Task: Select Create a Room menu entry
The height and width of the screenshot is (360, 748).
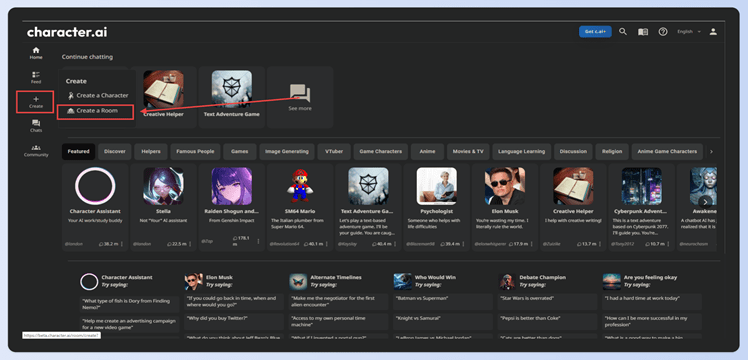Action: [x=95, y=111]
